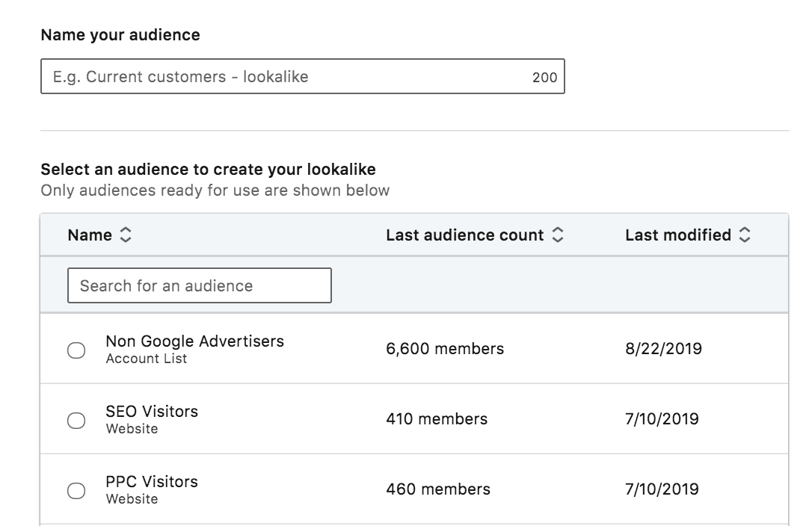Sort by Last modified column arrows
Image resolution: width=812 pixels, height=526 pixels.
pyautogui.click(x=744, y=235)
